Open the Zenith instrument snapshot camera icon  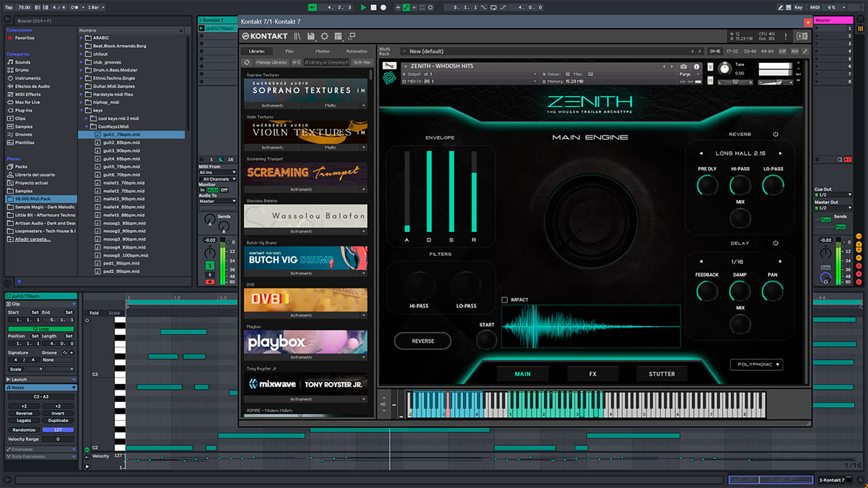(x=684, y=67)
